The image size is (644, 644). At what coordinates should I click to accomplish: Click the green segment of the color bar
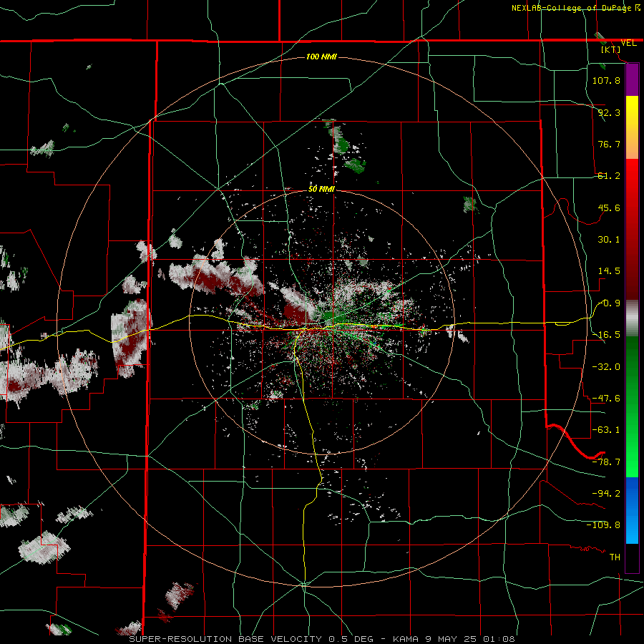[x=632, y=406]
